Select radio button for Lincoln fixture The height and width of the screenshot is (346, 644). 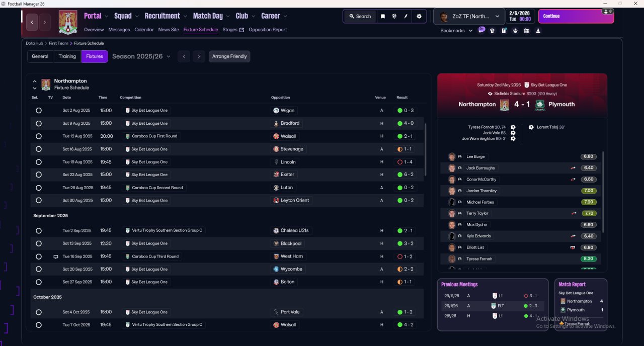(x=39, y=162)
